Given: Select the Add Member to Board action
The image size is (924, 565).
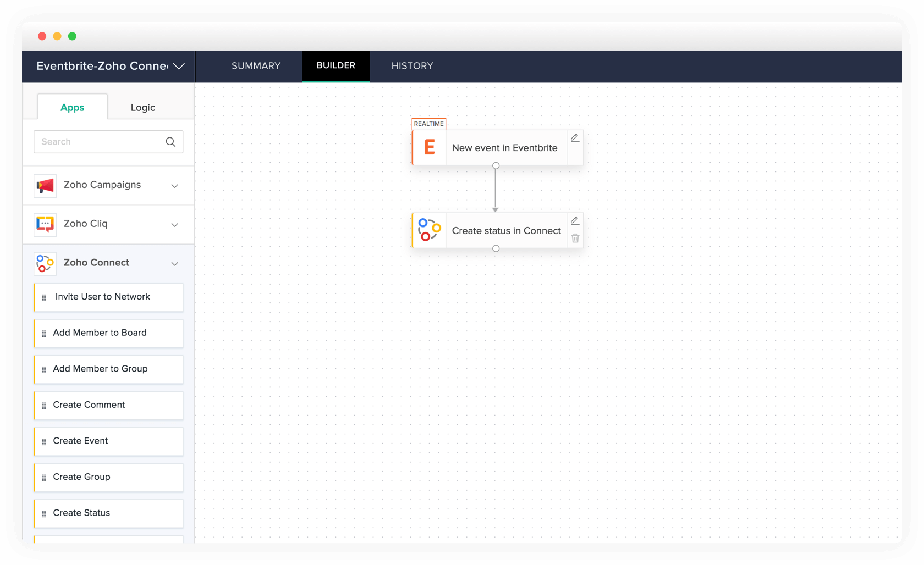Looking at the screenshot, I should [108, 333].
